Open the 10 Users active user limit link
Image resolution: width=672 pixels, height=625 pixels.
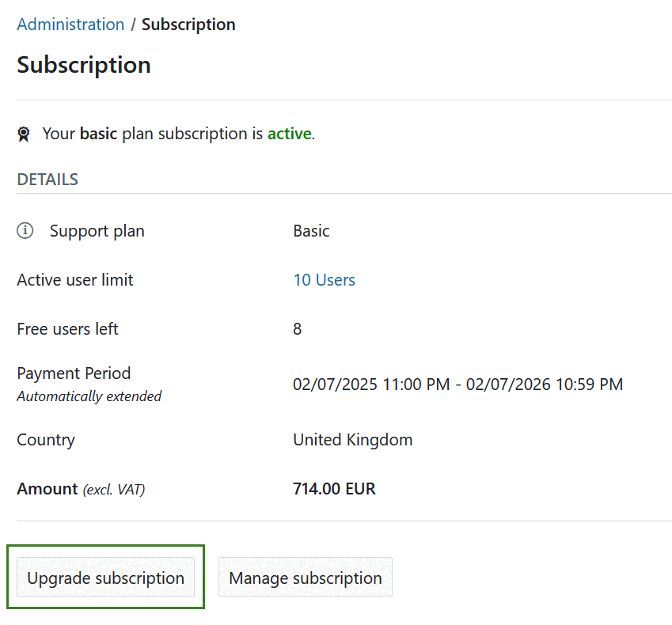[x=324, y=280]
